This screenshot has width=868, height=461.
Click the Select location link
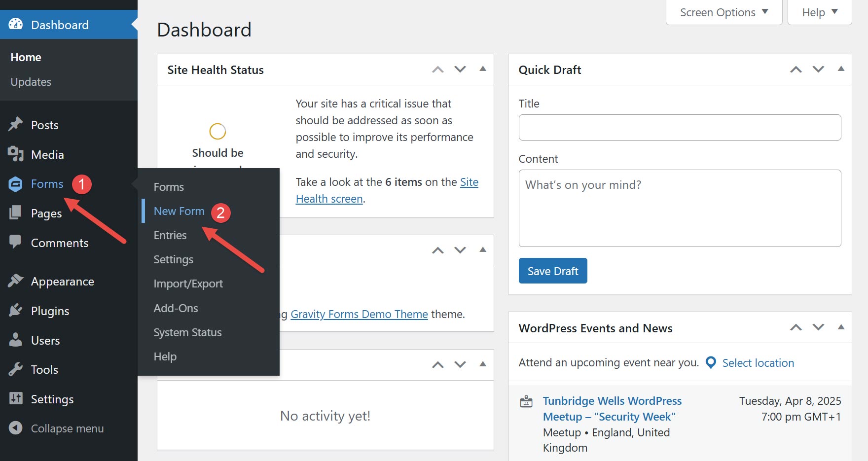(x=758, y=363)
